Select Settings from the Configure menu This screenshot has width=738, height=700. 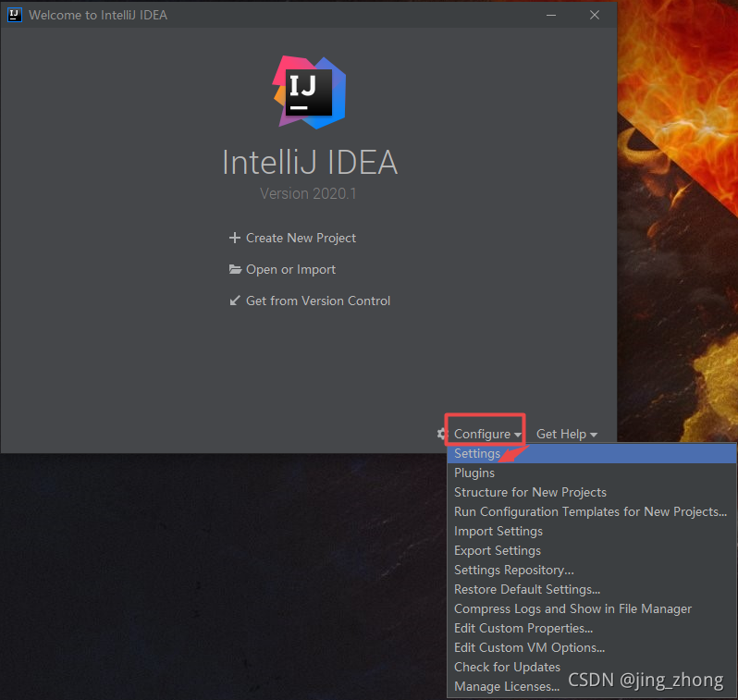coord(592,453)
